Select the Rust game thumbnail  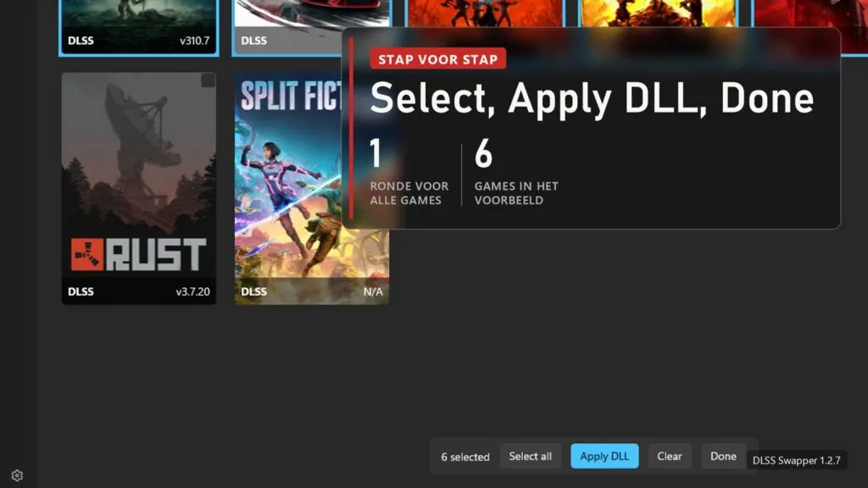pos(139,188)
